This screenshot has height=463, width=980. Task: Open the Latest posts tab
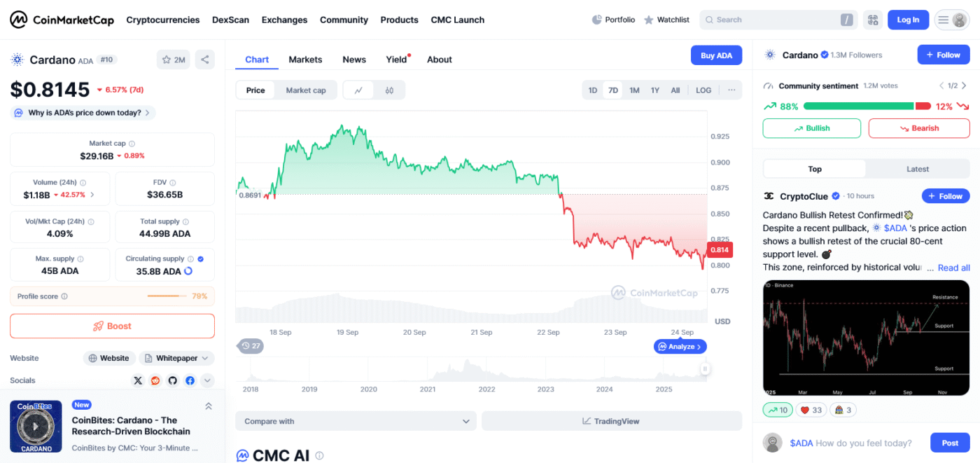pyautogui.click(x=918, y=169)
